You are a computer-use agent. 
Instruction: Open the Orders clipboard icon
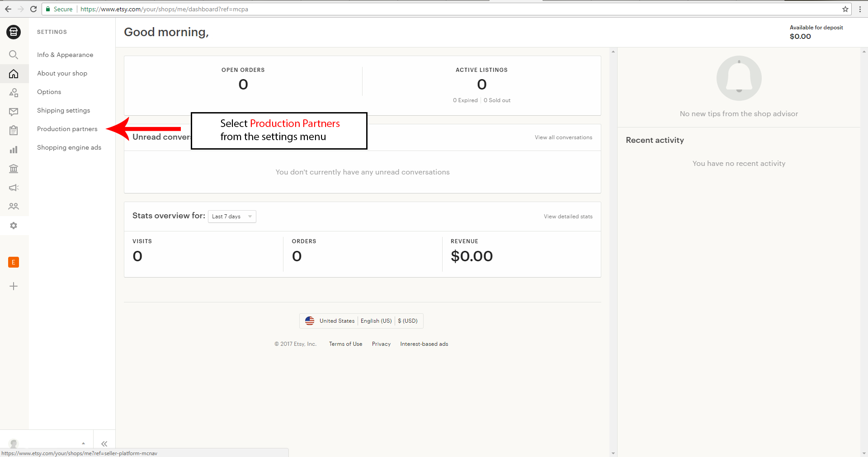(x=14, y=131)
